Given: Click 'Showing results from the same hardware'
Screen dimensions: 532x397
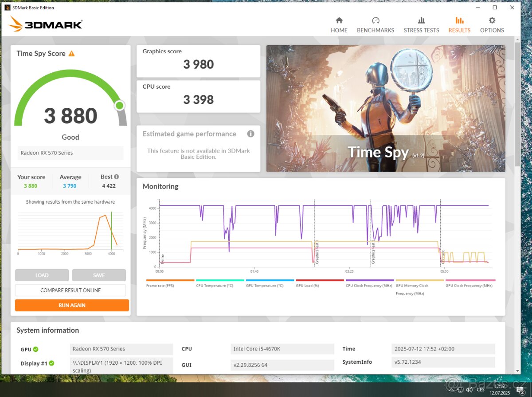Looking at the screenshot, I should 70,202.
